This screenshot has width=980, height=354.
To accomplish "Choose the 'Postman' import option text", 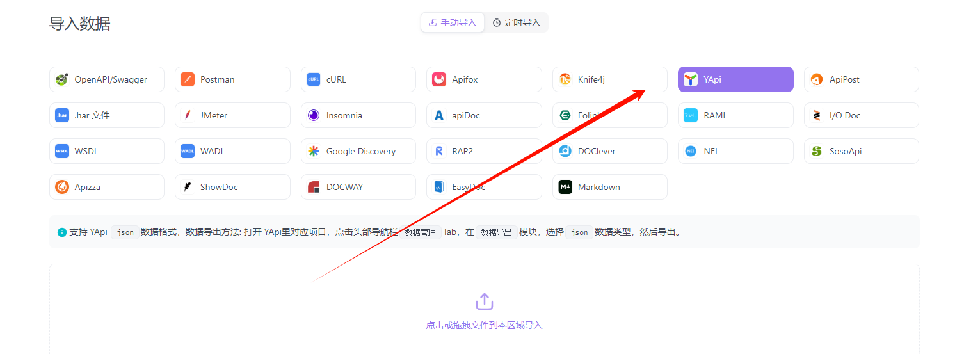I will pyautogui.click(x=218, y=79).
